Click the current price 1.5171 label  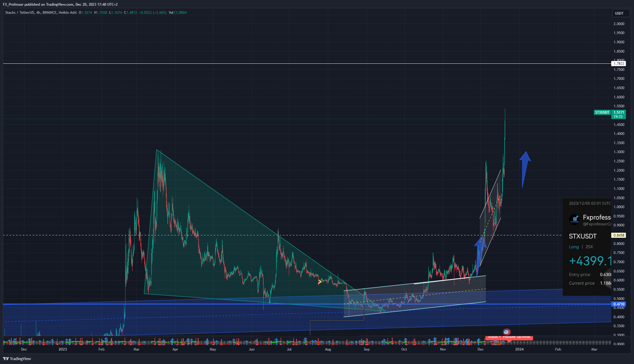[x=619, y=114]
